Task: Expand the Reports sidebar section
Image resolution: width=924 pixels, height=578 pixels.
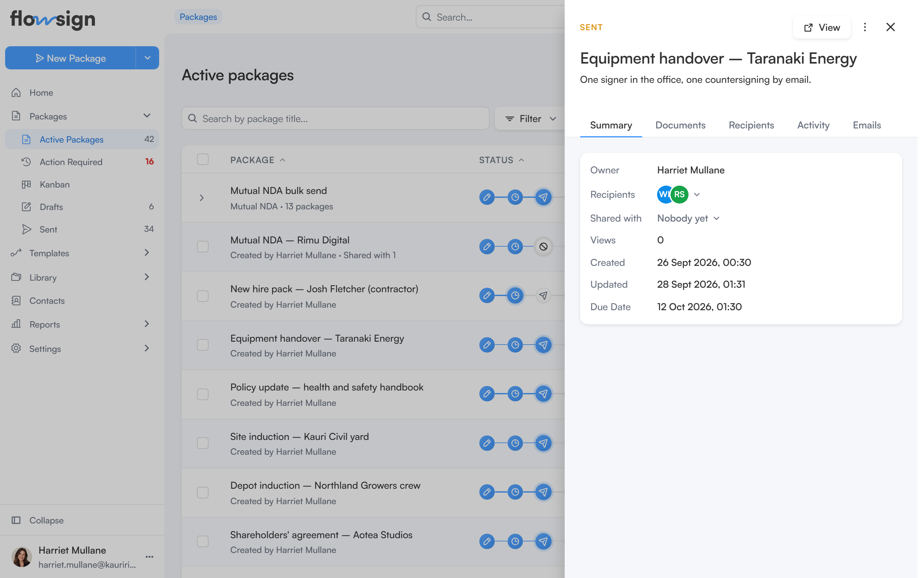Action: tap(147, 324)
